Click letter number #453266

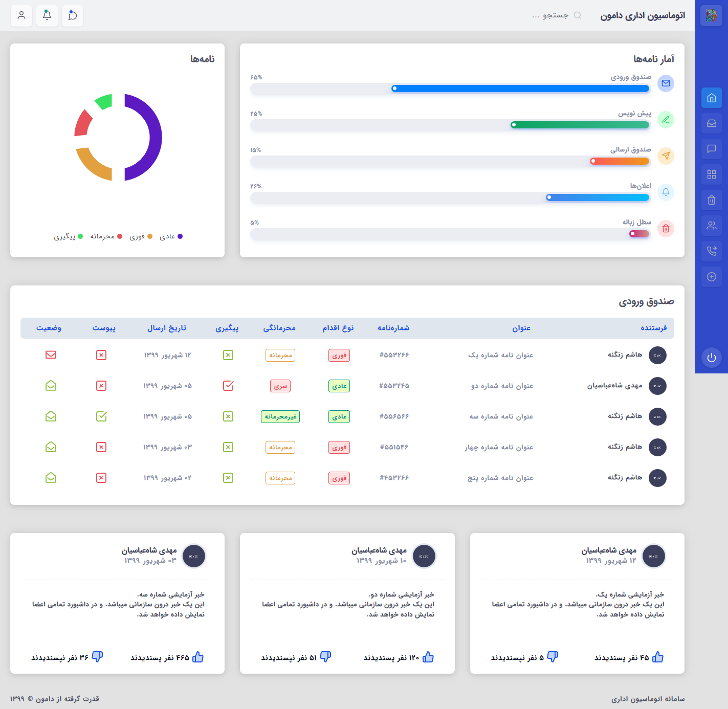tap(394, 478)
